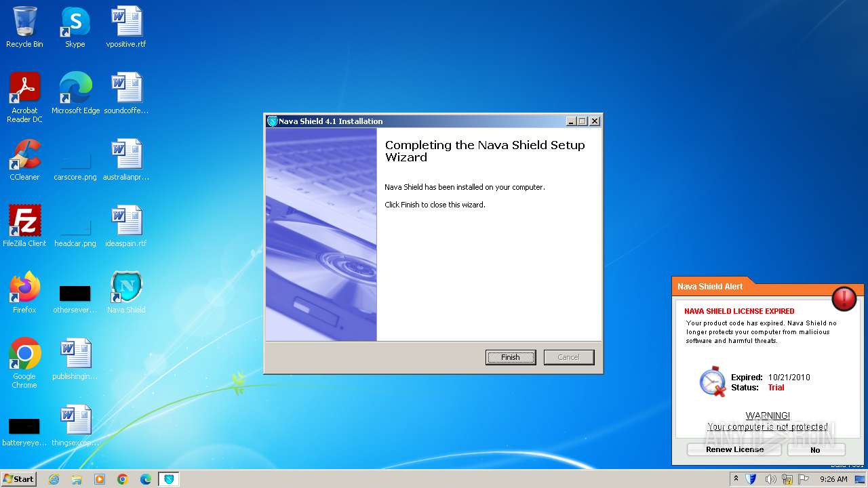This screenshot has height=488, width=868.
Task: Select the CCleaner desktop shortcut
Action: (x=24, y=160)
